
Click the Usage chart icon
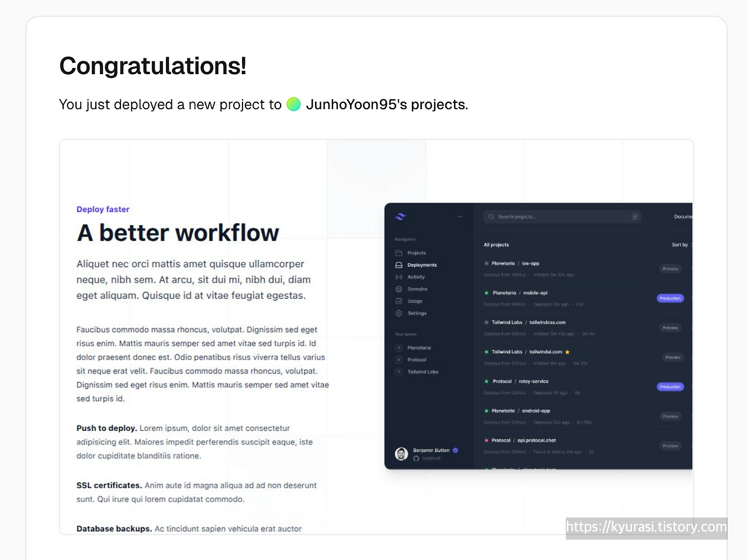(x=399, y=301)
